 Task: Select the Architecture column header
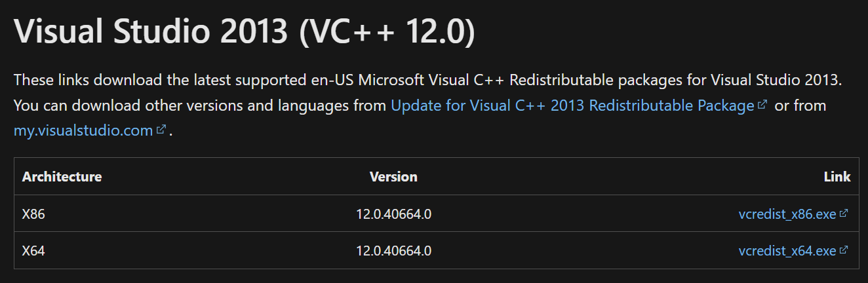tap(62, 177)
